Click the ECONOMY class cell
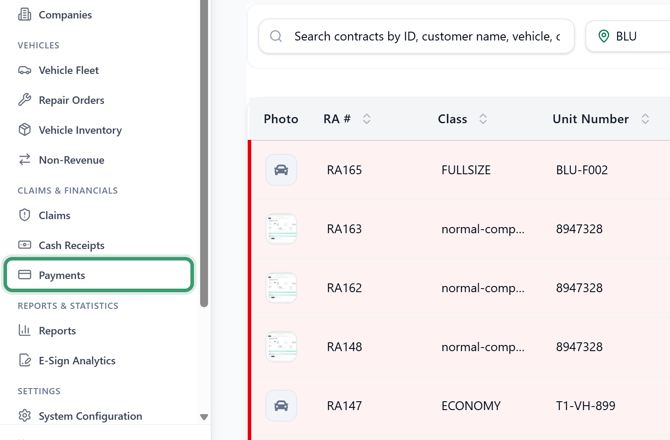The image size is (670, 440). tap(471, 406)
